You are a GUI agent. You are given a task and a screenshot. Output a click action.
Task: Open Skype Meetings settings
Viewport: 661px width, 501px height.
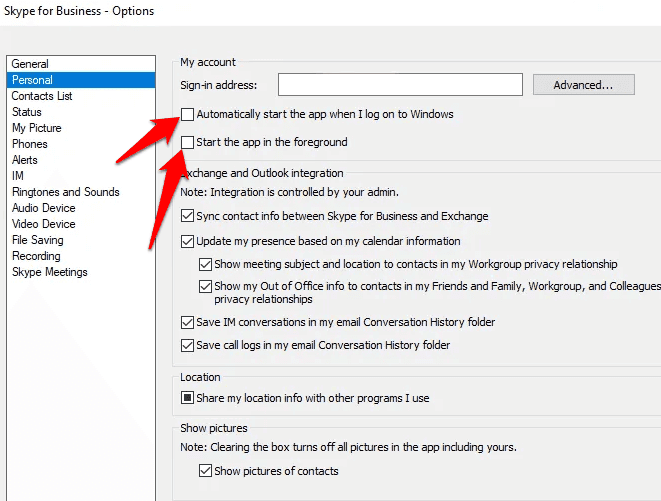[50, 272]
